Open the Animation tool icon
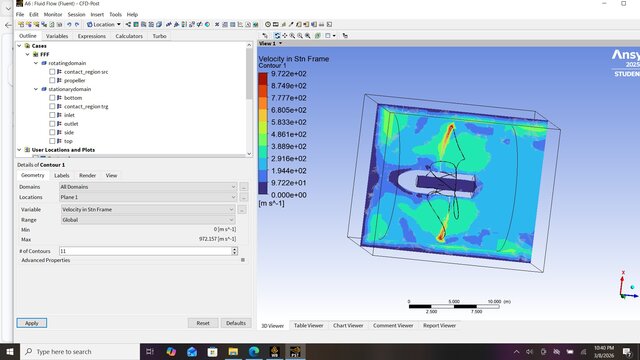This screenshot has width=640, height=360. [276, 24]
